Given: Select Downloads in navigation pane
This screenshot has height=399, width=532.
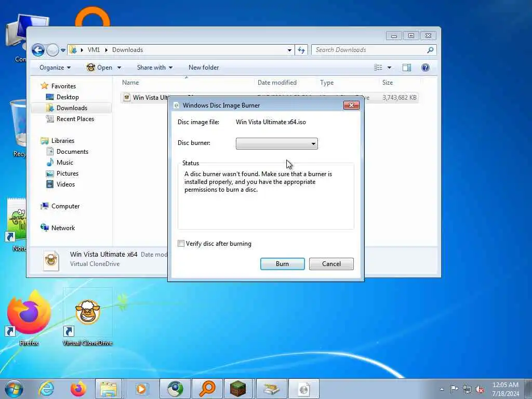Looking at the screenshot, I should coord(72,108).
